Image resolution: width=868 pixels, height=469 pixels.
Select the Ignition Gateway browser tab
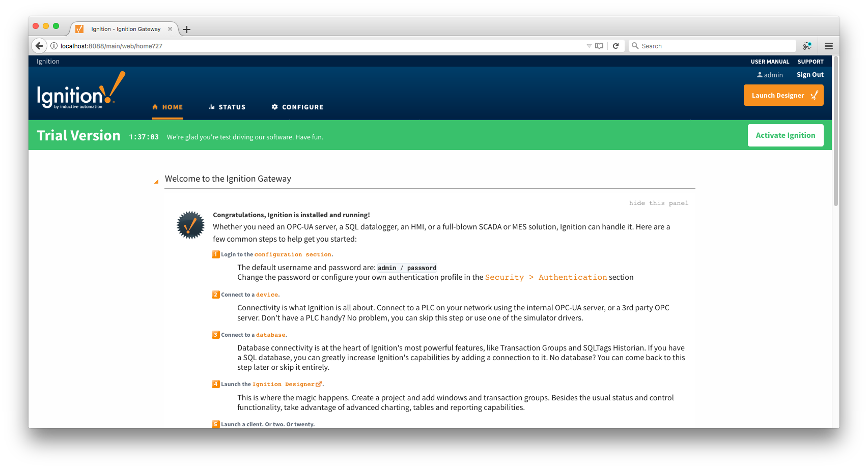tap(125, 29)
